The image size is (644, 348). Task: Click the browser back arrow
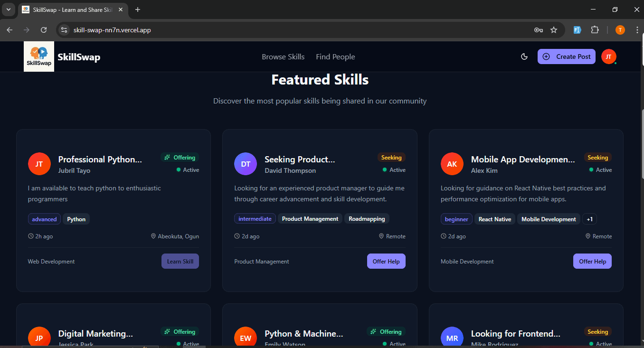[x=9, y=30]
